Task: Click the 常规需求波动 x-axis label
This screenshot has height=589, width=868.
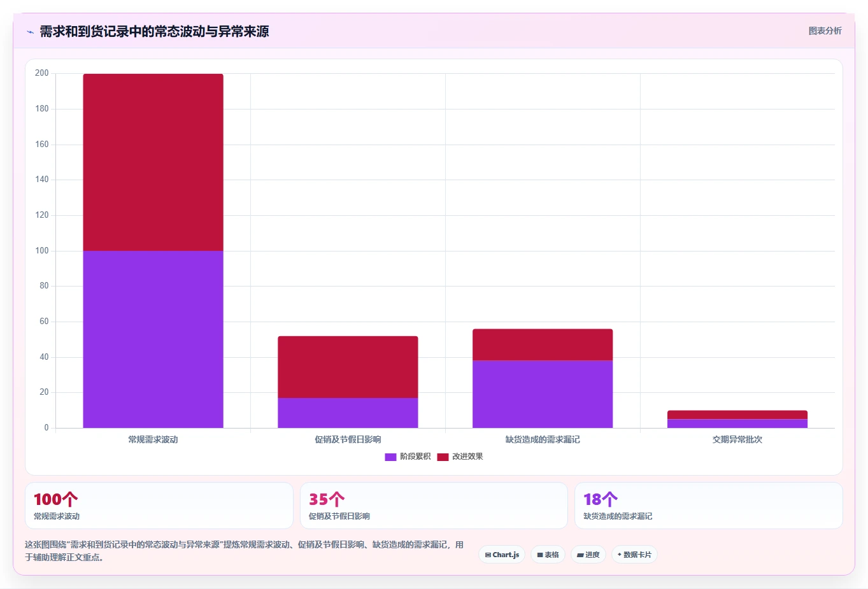Action: pos(153,439)
